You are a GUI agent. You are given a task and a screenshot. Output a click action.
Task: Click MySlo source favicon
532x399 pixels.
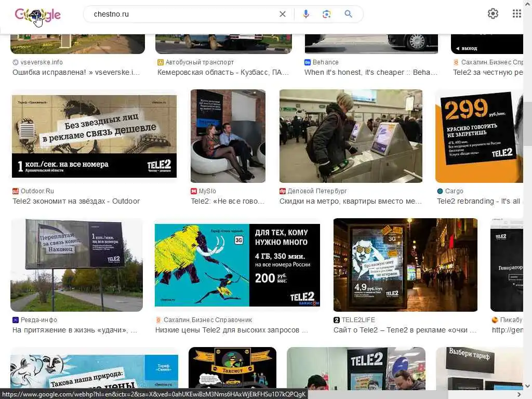[x=194, y=191]
